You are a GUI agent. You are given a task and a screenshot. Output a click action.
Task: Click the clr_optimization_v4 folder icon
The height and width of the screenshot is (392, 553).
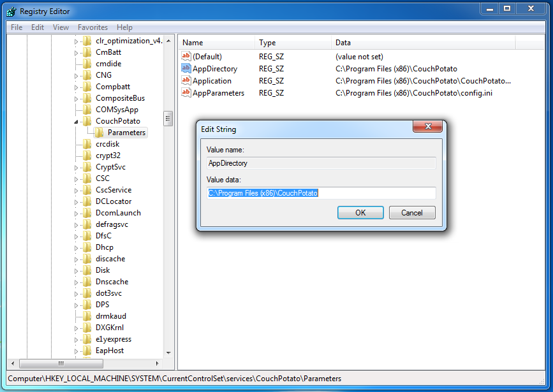tap(87, 41)
